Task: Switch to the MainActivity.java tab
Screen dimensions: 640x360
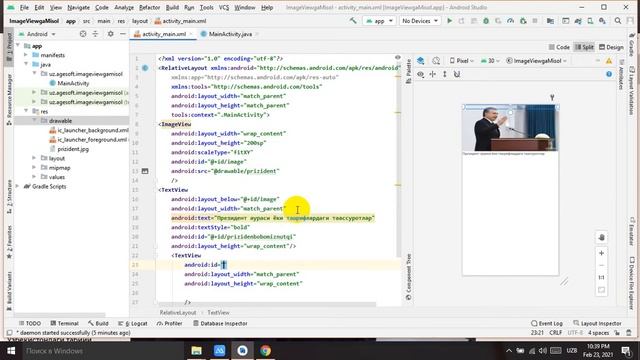Action: pyautogui.click(x=230, y=34)
